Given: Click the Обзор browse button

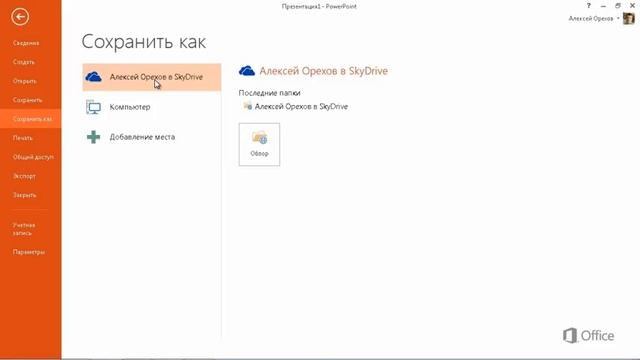Looking at the screenshot, I should pos(259,144).
